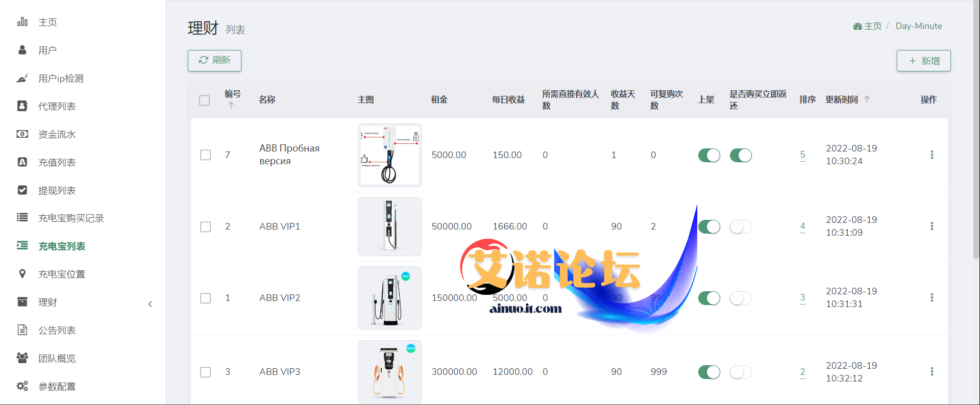The image size is (980, 405).
Task: Edit sort order value 5 link
Action: tap(802, 155)
